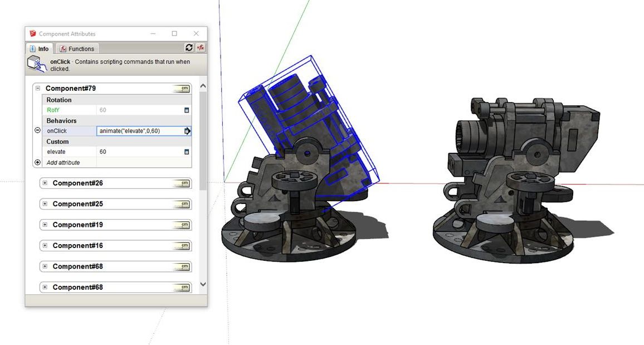Click the units ruler icon for Component#16

coord(181,246)
